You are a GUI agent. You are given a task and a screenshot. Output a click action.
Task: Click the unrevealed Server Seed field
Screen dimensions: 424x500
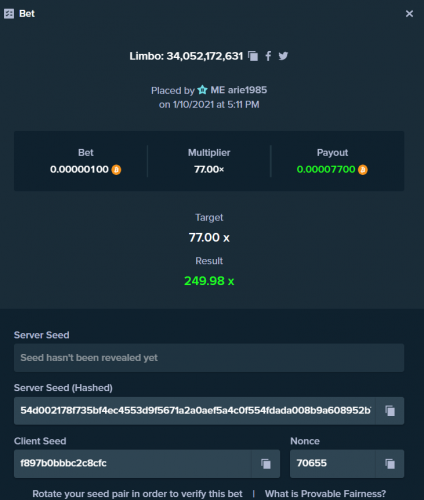pyautogui.click(x=209, y=358)
